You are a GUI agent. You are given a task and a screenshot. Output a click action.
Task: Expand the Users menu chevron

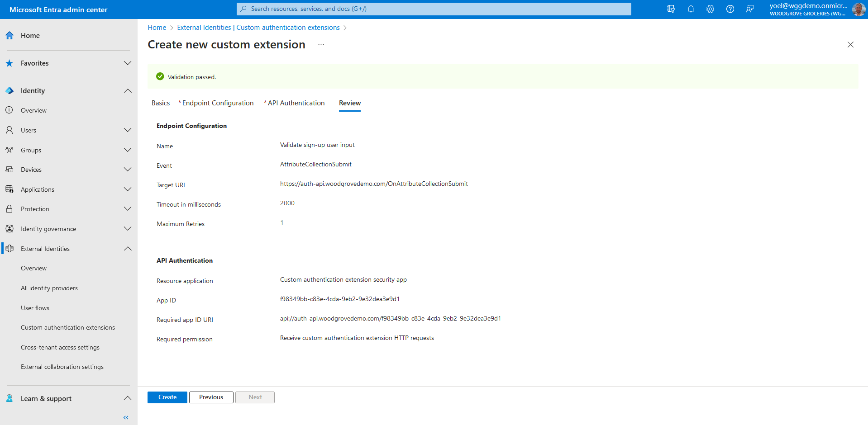pos(128,130)
